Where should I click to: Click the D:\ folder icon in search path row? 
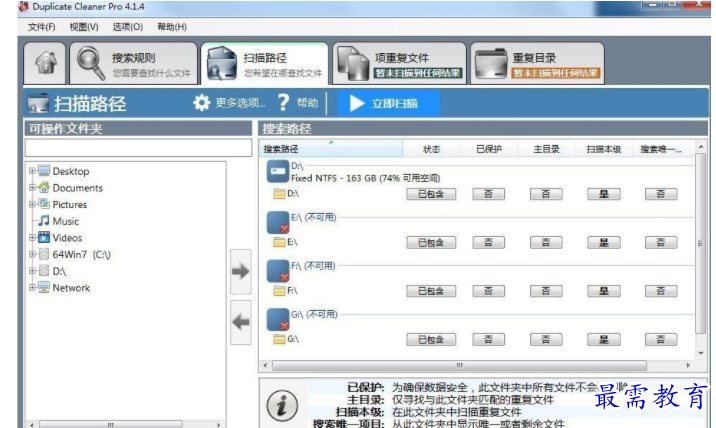(x=279, y=194)
